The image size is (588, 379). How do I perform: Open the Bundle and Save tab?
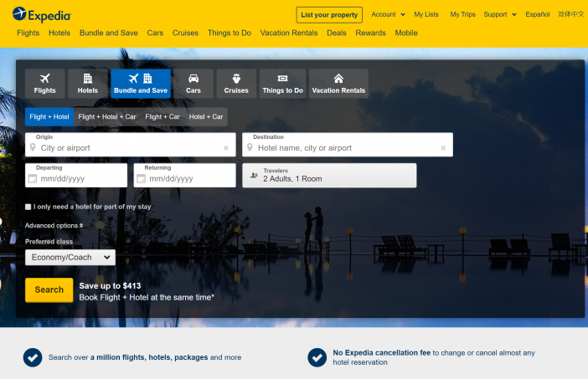141,84
